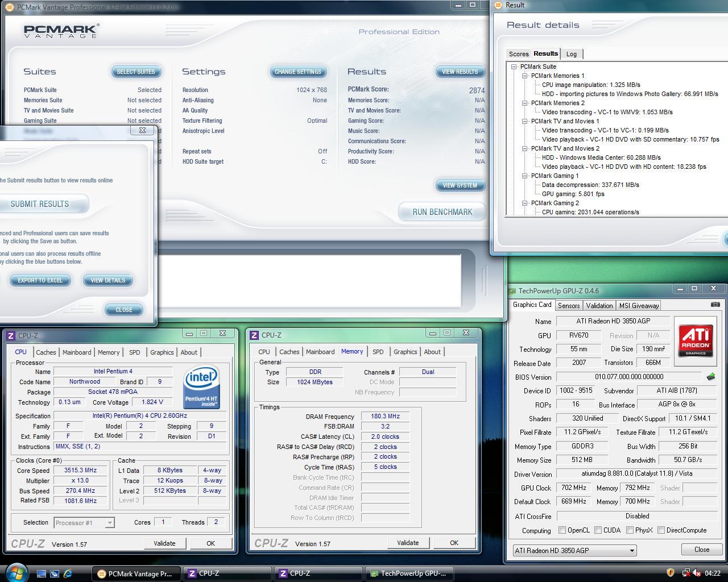This screenshot has height=582, width=728.
Task: Click PCMark Vantage title bar icon
Action: coord(10,7)
